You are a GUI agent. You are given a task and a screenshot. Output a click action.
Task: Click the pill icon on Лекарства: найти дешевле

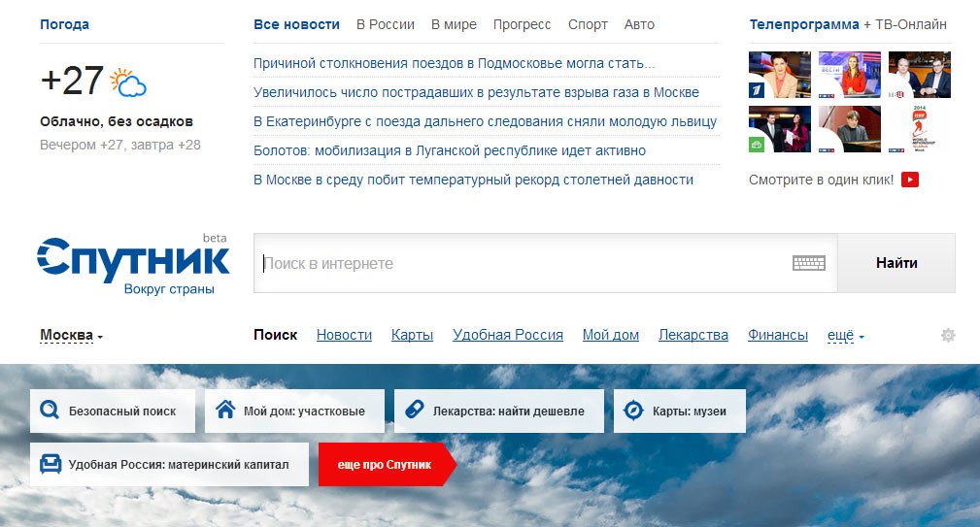pyautogui.click(x=415, y=410)
